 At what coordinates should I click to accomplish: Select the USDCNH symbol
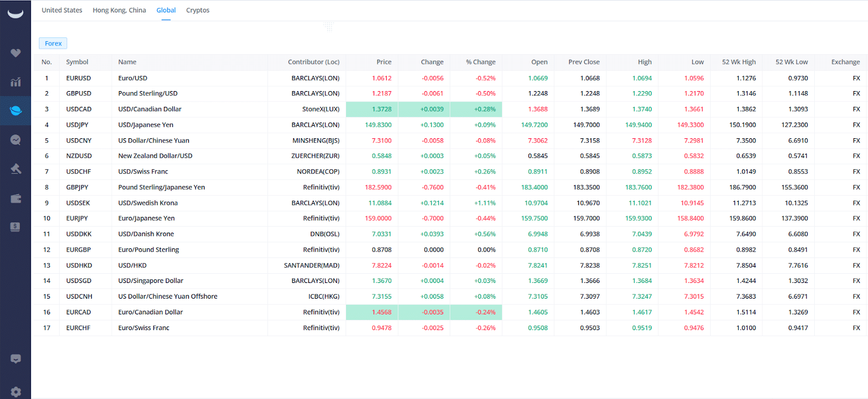click(x=79, y=297)
